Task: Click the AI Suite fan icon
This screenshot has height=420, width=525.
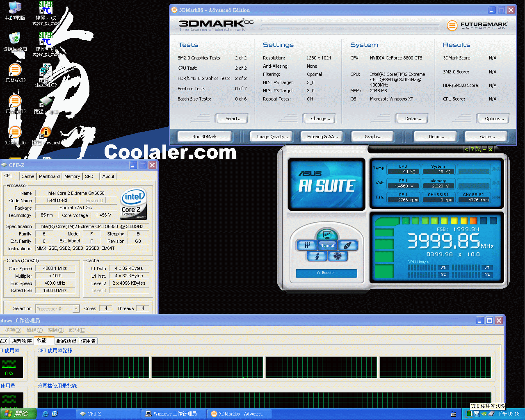Action: point(338,256)
